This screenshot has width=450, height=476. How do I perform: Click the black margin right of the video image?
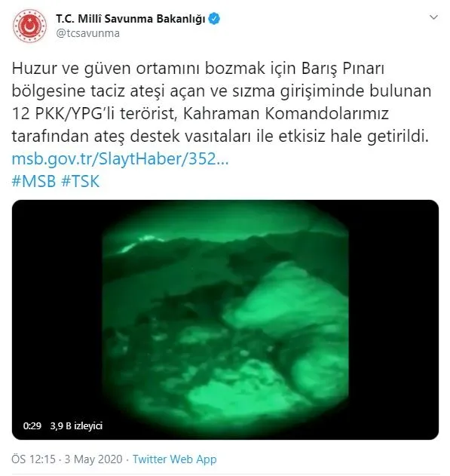pyautogui.click(x=393, y=320)
